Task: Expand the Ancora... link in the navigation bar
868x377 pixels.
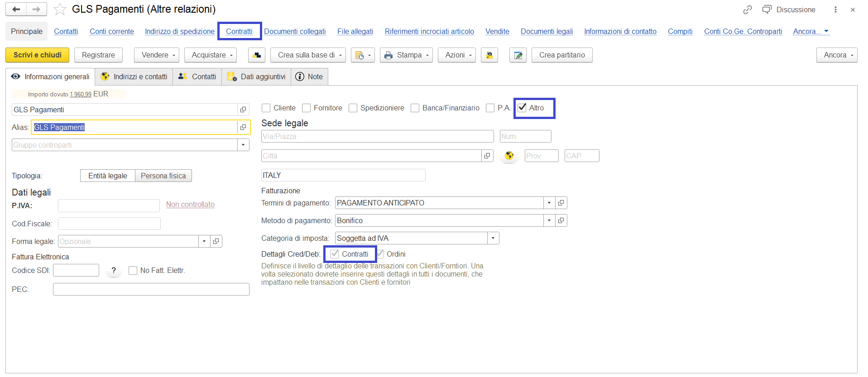Action: coord(810,31)
